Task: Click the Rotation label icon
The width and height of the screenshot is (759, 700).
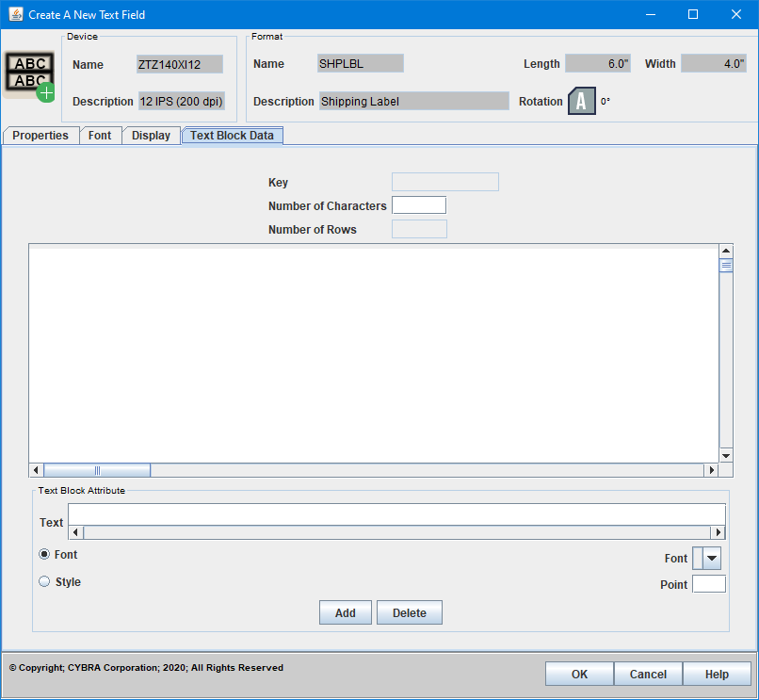Action: click(581, 101)
